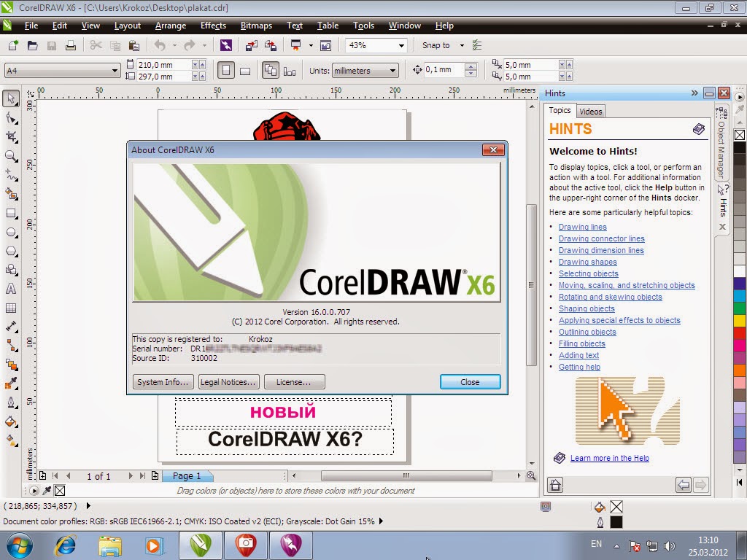Click the Import icon
This screenshot has width=747, height=560.
[252, 45]
